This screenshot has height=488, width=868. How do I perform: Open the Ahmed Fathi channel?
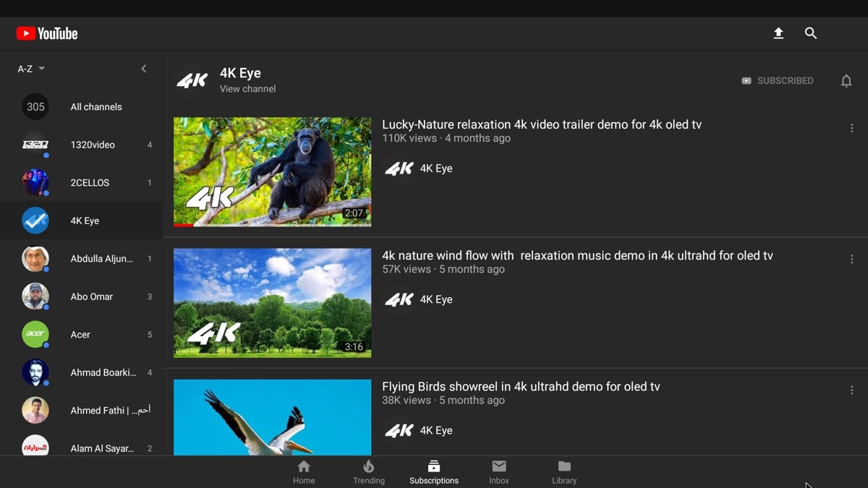[82, 411]
